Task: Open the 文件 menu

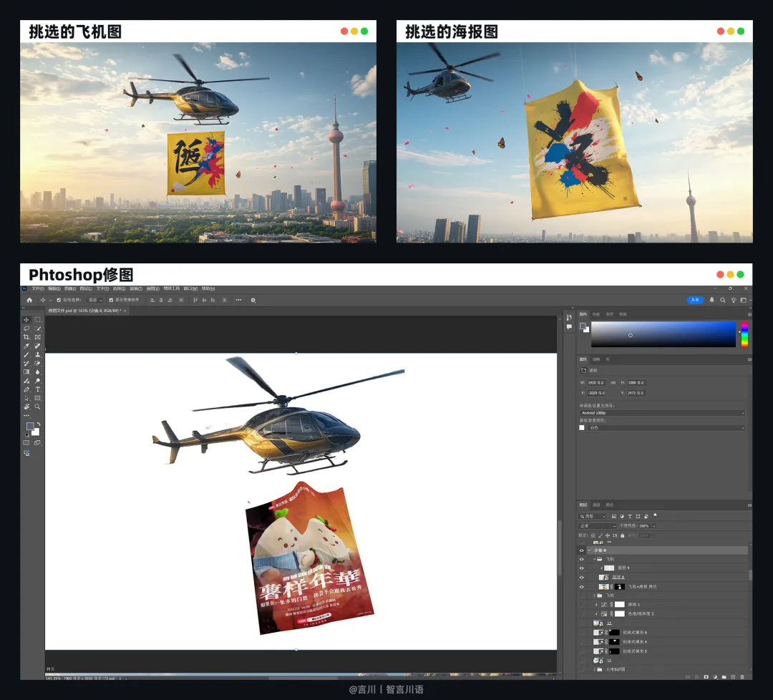Action: click(x=38, y=288)
